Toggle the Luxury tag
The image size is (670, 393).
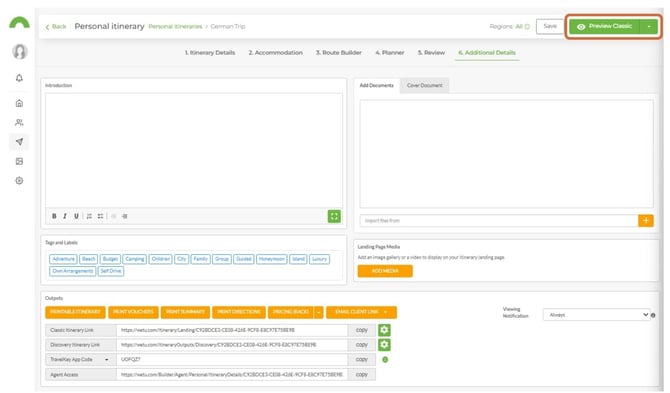tap(319, 259)
